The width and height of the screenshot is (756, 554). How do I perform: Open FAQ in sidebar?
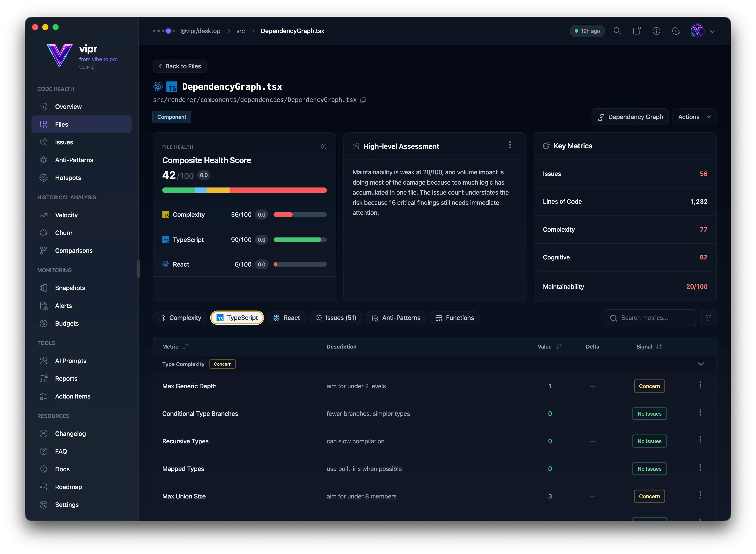tap(82, 451)
